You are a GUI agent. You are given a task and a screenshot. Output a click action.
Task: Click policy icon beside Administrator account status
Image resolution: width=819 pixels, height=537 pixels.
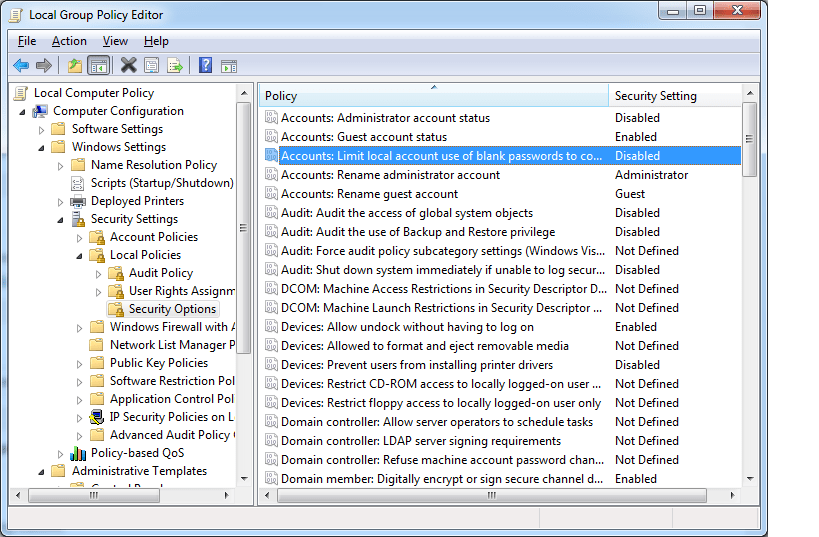[x=271, y=118]
